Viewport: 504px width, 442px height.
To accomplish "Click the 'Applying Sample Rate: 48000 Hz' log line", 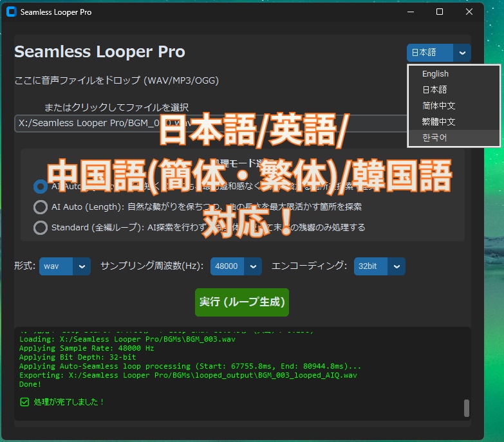I will [x=86, y=348].
